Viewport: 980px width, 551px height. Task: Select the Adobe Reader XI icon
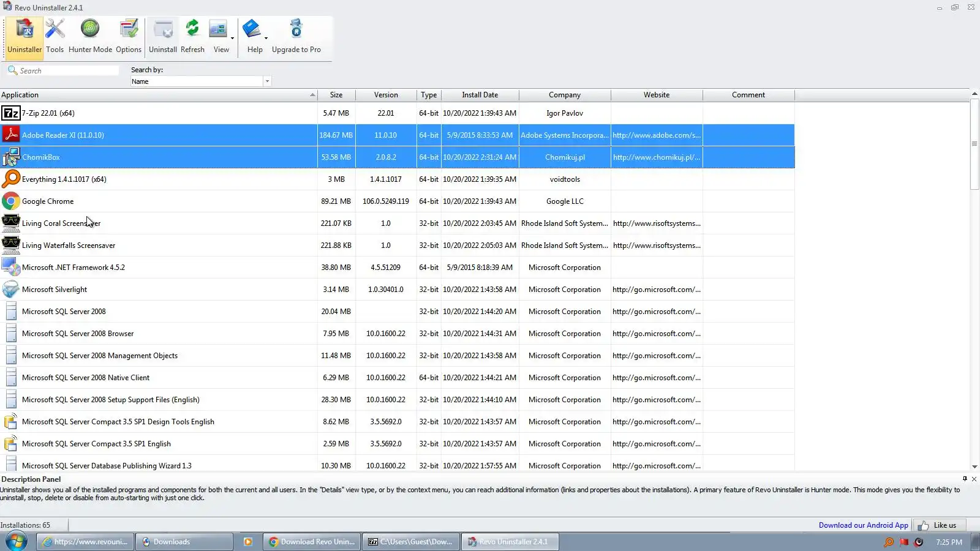[11, 135]
